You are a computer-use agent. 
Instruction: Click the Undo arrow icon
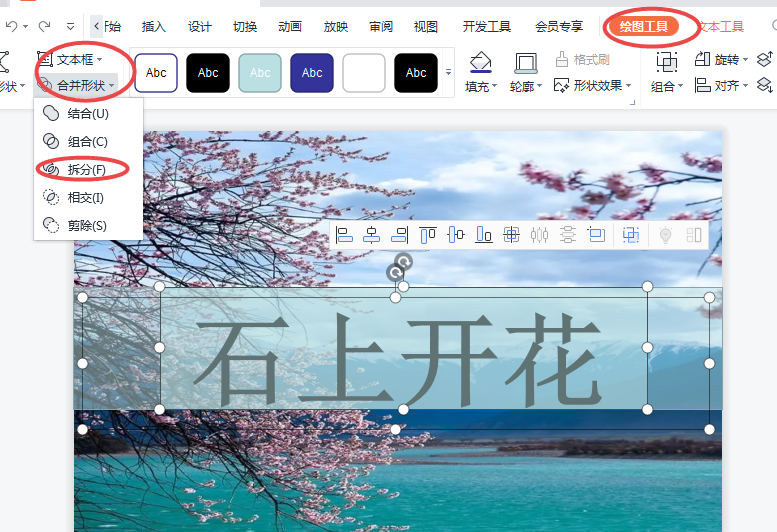pyautogui.click(x=11, y=26)
